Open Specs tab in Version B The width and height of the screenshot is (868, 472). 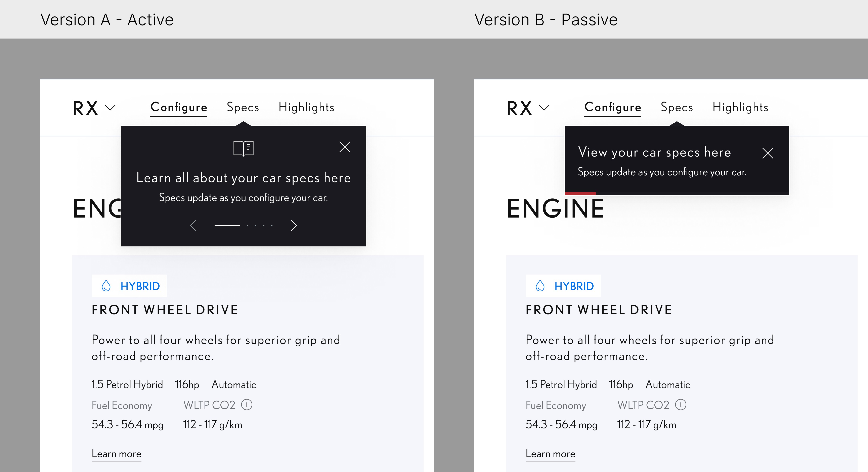click(677, 107)
